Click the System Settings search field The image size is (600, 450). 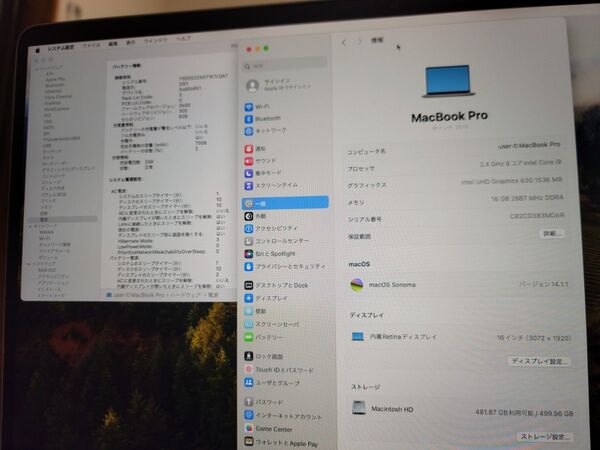click(285, 65)
